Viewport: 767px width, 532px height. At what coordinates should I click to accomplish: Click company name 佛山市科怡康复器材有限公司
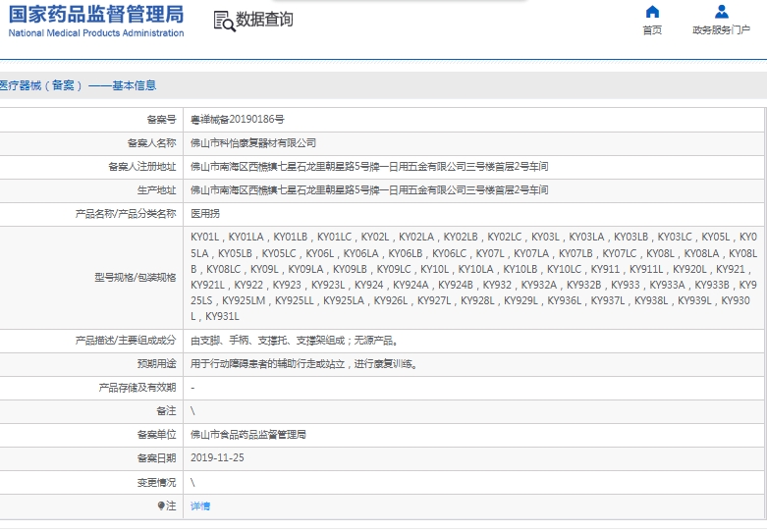tap(253, 142)
